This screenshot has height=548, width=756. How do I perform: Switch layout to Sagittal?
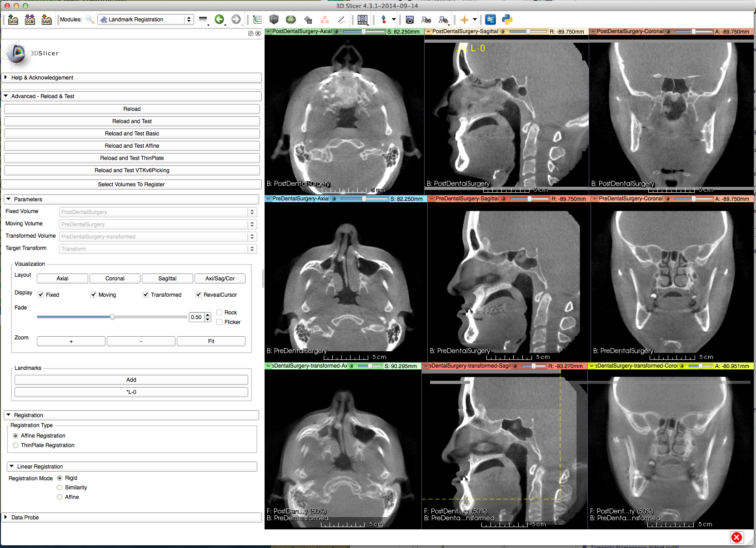click(x=167, y=279)
